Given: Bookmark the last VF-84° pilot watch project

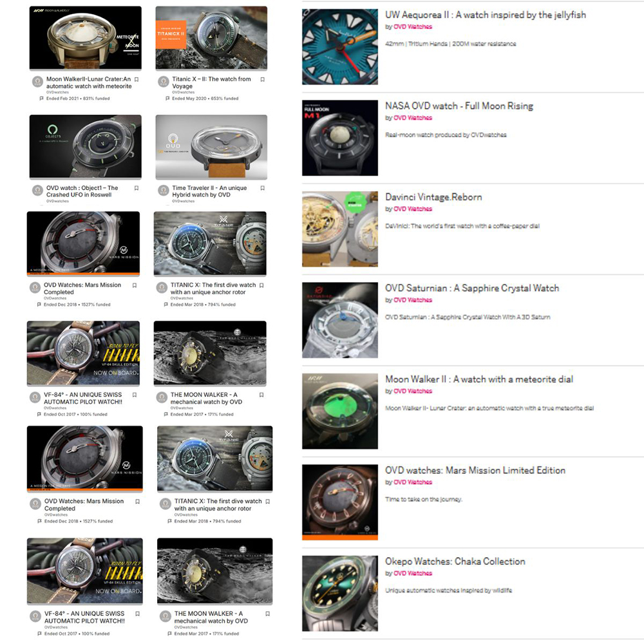Looking at the screenshot, I should (138, 614).
